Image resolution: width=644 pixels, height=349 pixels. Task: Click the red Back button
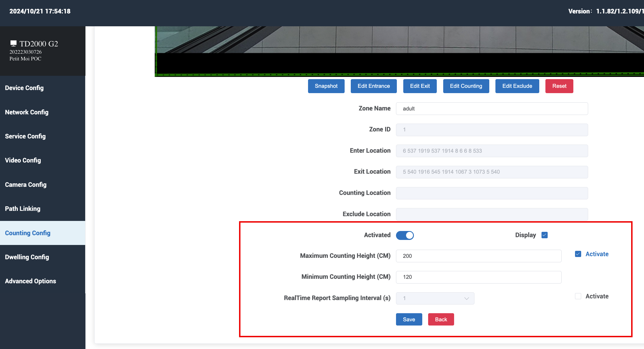point(441,319)
